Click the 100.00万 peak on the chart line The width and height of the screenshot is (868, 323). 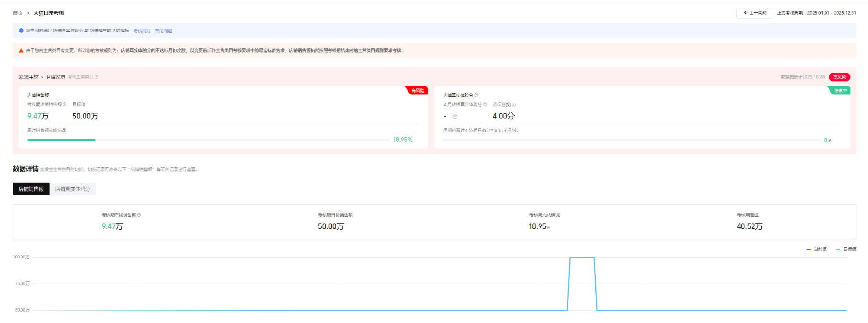coord(582,258)
